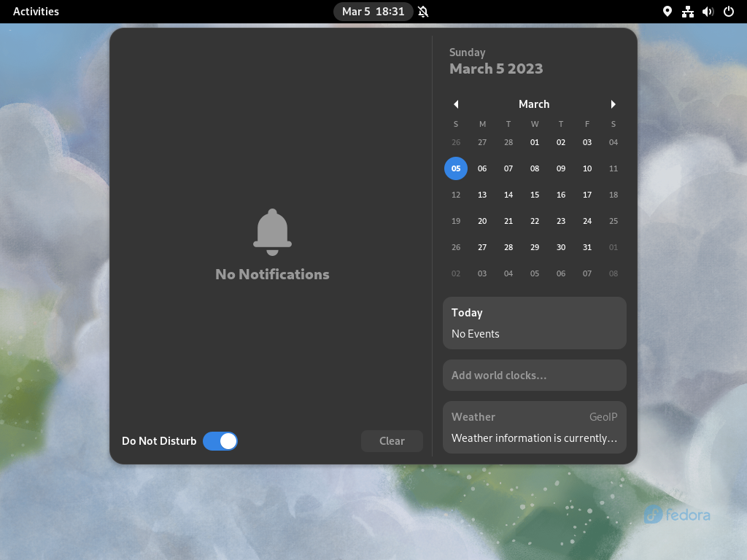
Task: Click the muted notifications bell in top bar
Action: pyautogui.click(x=423, y=12)
